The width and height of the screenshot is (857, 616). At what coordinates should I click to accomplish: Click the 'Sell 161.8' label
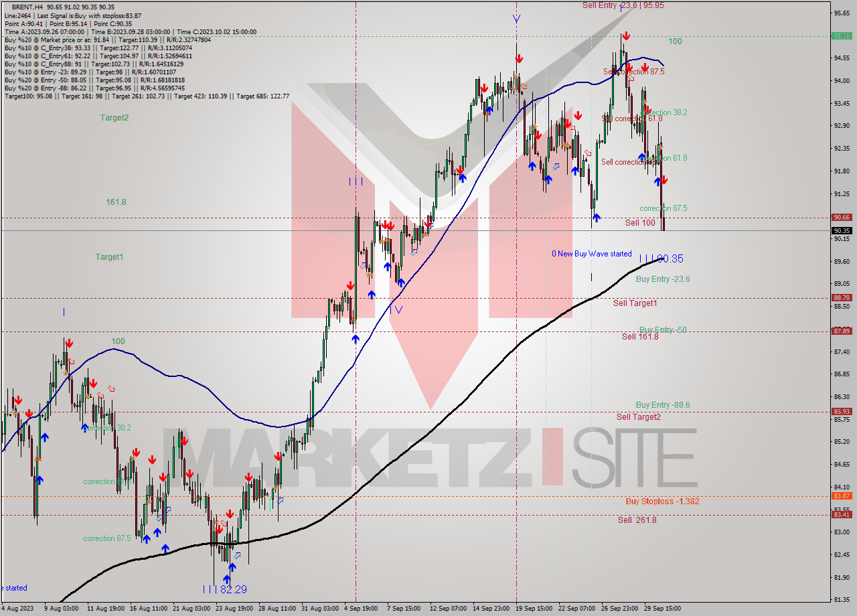(x=640, y=337)
